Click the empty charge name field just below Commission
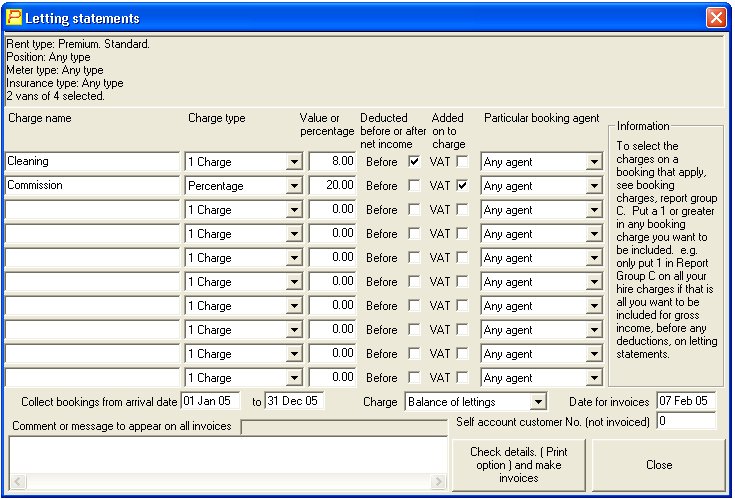The height and width of the screenshot is (499, 735). pyautogui.click(x=92, y=209)
